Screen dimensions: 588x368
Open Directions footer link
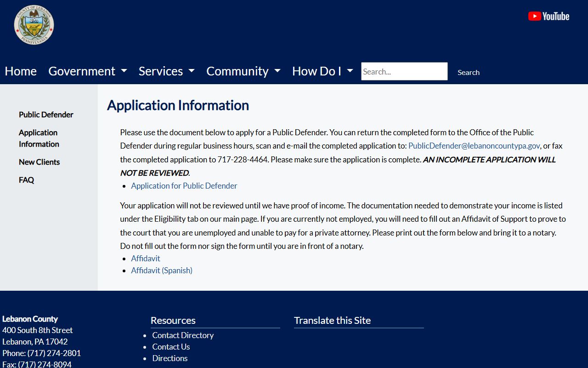tap(170, 358)
